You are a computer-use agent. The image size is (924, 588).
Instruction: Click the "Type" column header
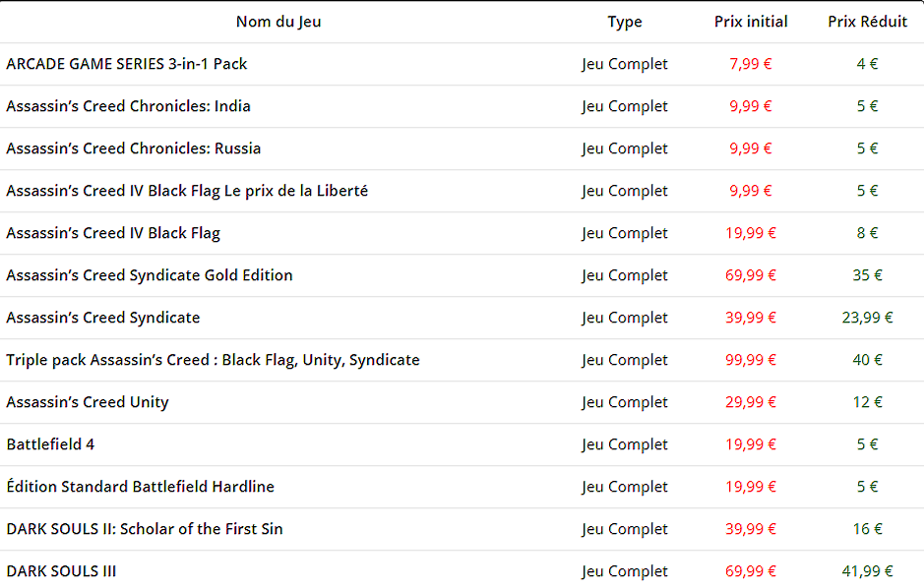[x=624, y=22]
